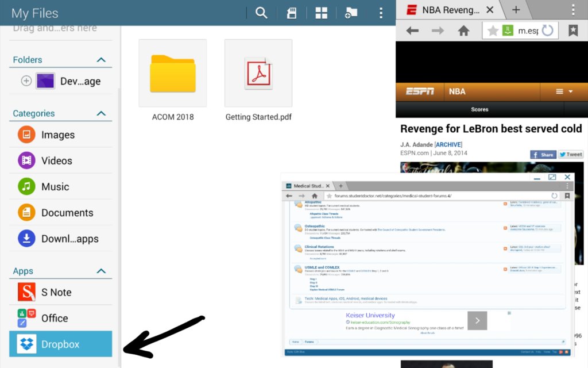This screenshot has width=588, height=368.
Task: Open the ACOM 2018 folder
Action: pos(172,80)
